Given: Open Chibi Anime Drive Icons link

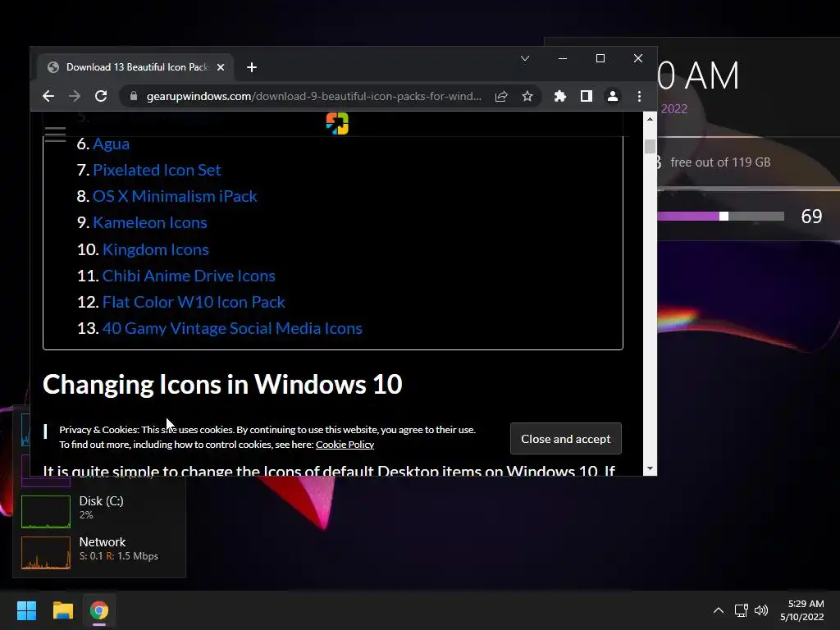Looking at the screenshot, I should [189, 276].
